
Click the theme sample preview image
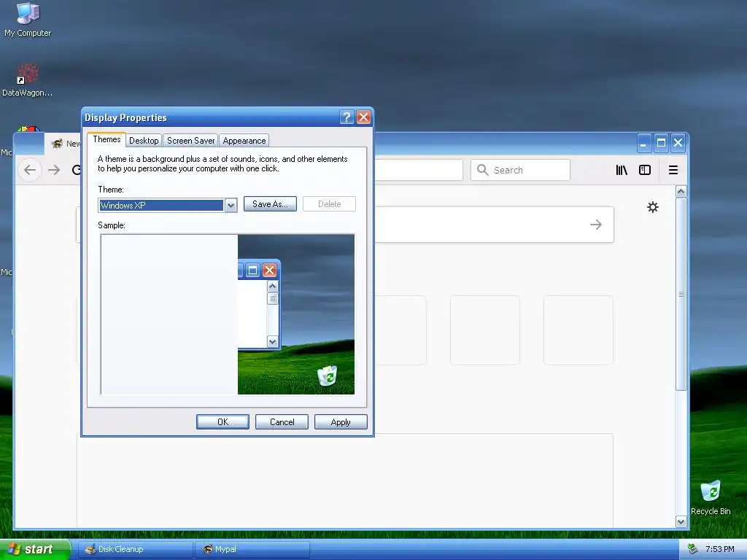[228, 314]
